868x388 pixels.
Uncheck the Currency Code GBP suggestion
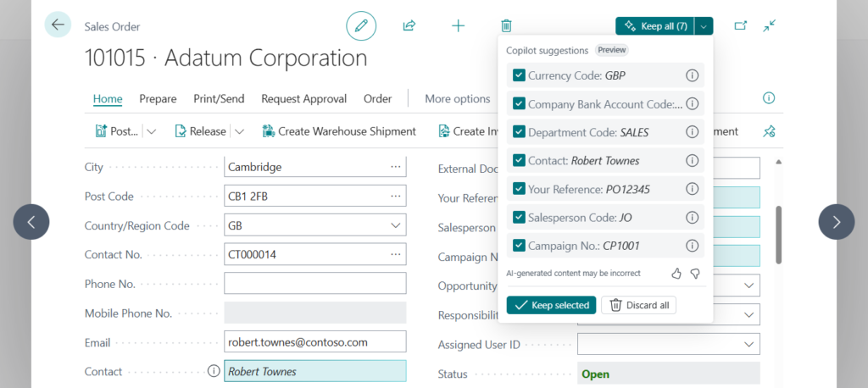click(519, 75)
